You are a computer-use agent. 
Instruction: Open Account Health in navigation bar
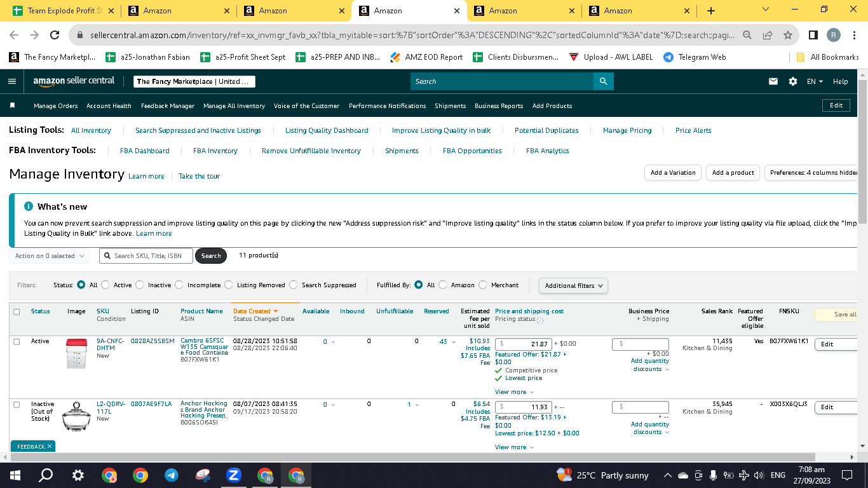(x=109, y=106)
